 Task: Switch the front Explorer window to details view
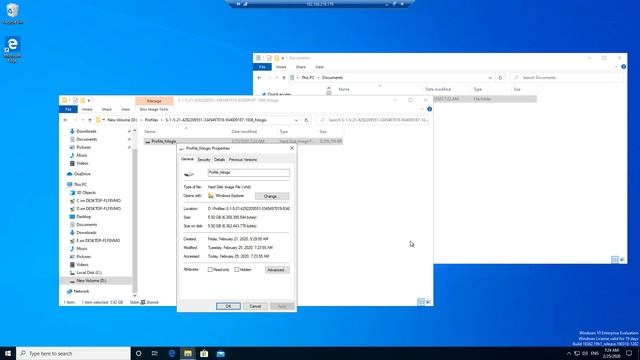tap(420, 302)
